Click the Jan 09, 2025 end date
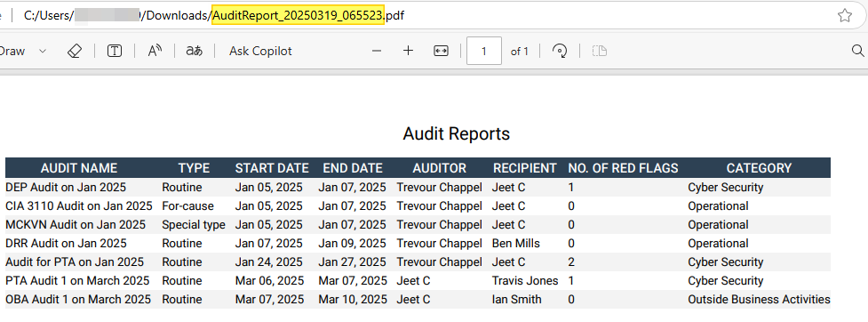 pyautogui.click(x=352, y=244)
